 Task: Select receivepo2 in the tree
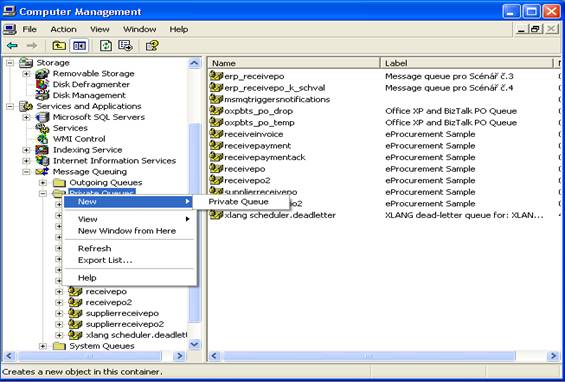pos(109,302)
